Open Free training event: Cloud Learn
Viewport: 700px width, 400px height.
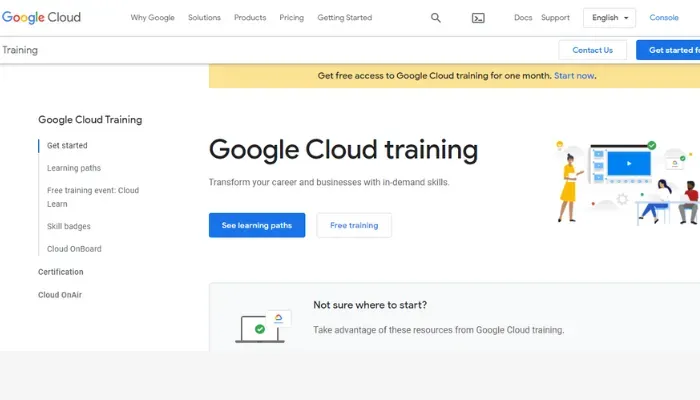click(93, 197)
